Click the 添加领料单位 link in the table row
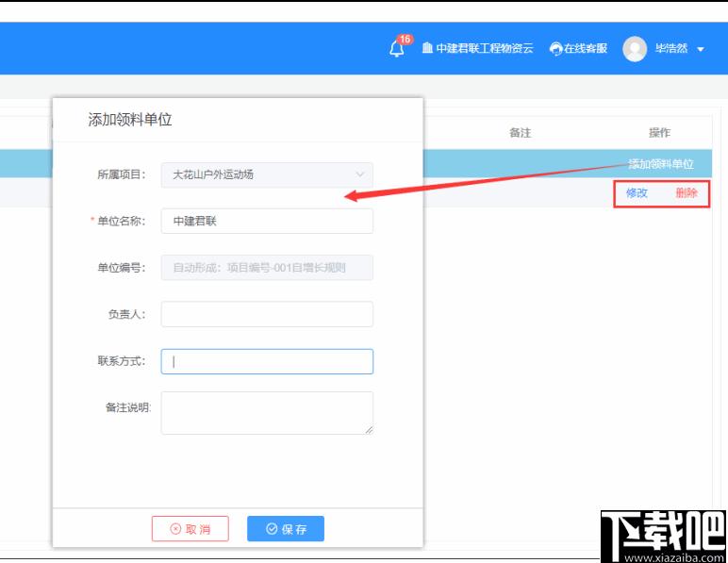This screenshot has height=563, width=728. click(661, 164)
